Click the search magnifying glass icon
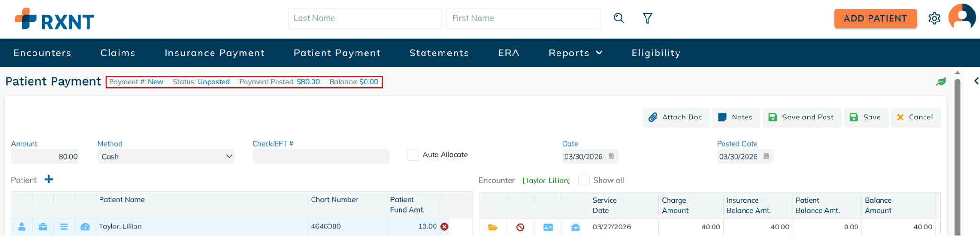The height and width of the screenshot is (237, 980). (x=619, y=18)
